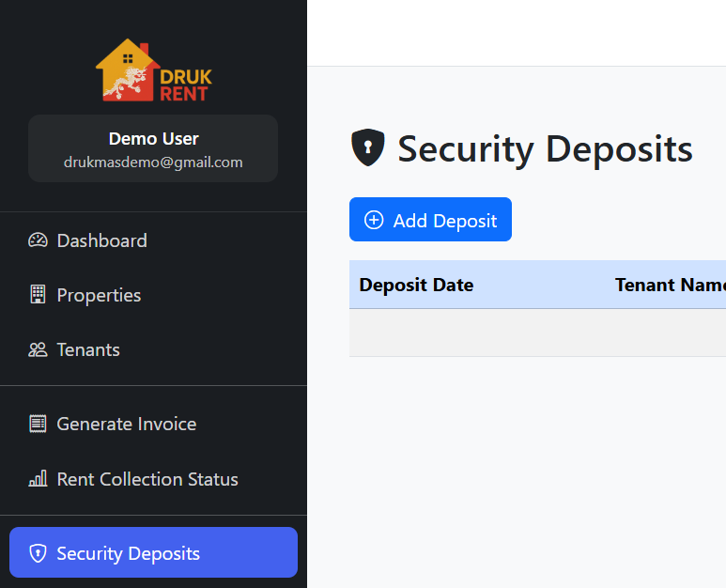The height and width of the screenshot is (588, 726).
Task: Click the Properties building icon
Action: coord(38,295)
